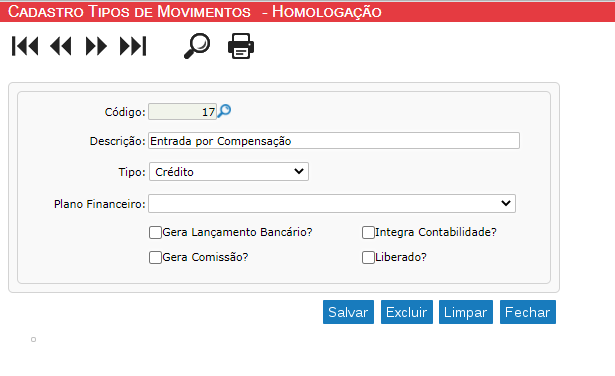Image resolution: width=615 pixels, height=376 pixels.
Task: Expand the Plano Financeiro dropdown
Action: [332, 203]
